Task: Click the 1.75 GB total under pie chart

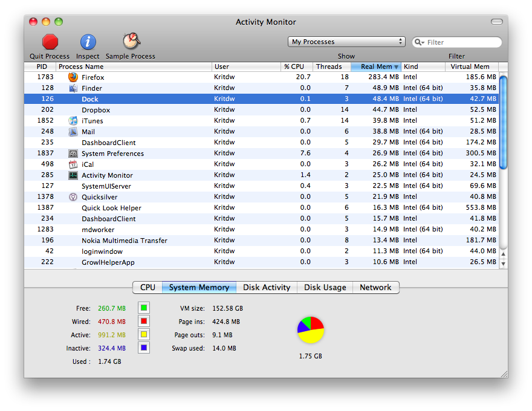Action: (311, 356)
